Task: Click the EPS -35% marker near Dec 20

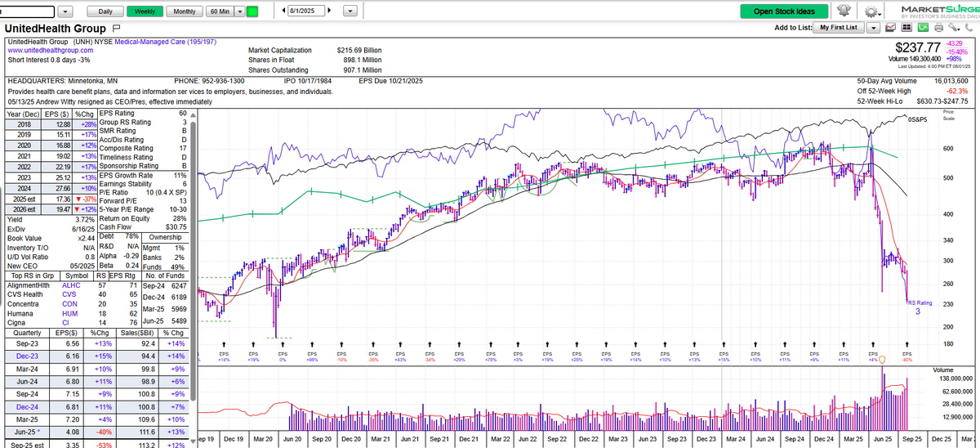Action: [x=373, y=356]
